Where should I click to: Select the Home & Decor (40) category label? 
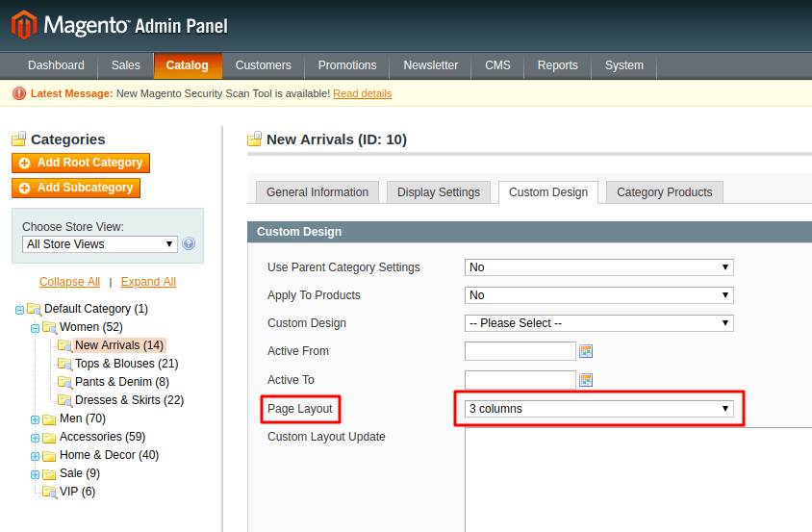(110, 455)
